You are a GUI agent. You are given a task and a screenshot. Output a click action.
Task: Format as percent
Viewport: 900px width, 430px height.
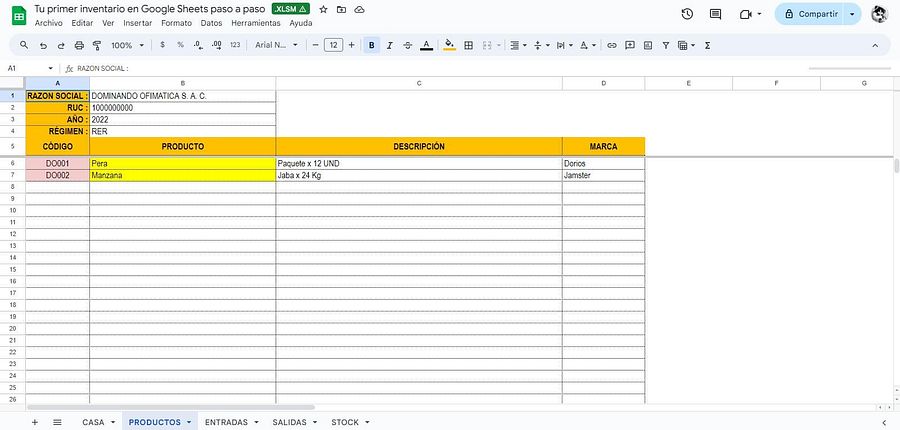click(180, 45)
